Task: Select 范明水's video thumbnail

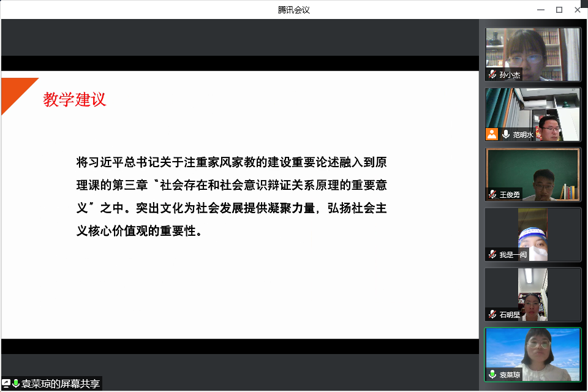Action: point(533,113)
